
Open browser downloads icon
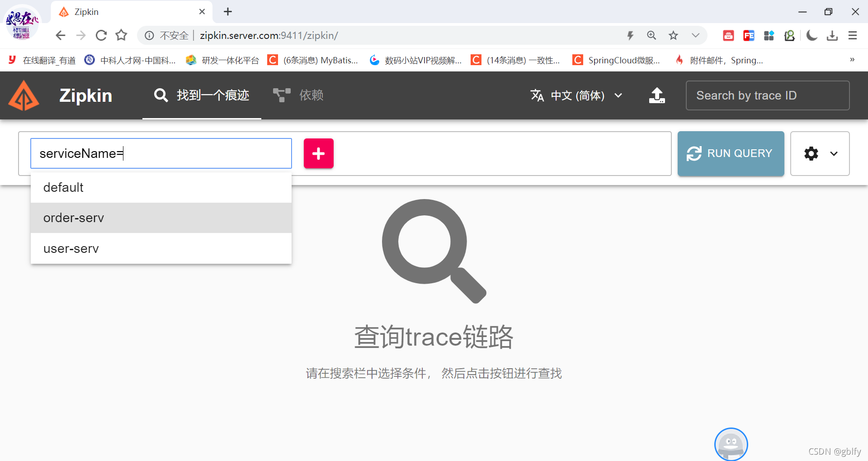tap(832, 35)
